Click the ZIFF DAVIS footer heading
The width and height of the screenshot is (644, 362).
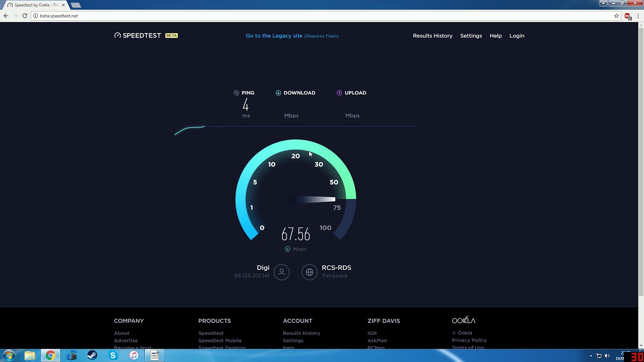click(x=383, y=321)
